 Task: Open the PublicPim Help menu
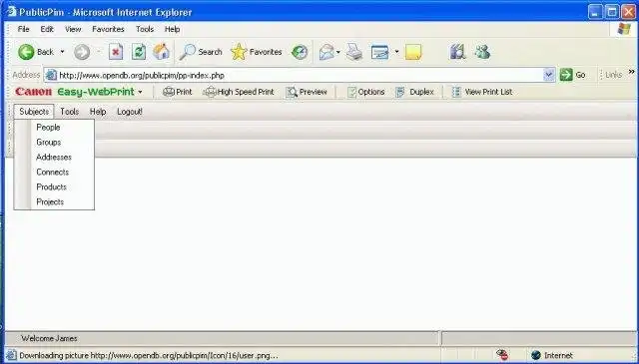98,111
